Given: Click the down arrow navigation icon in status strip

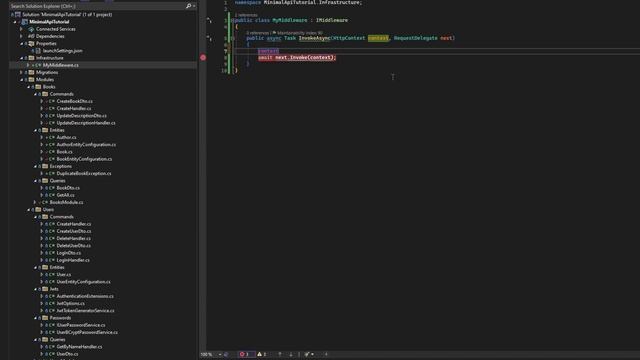Looking at the screenshot, I should pos(291,354).
